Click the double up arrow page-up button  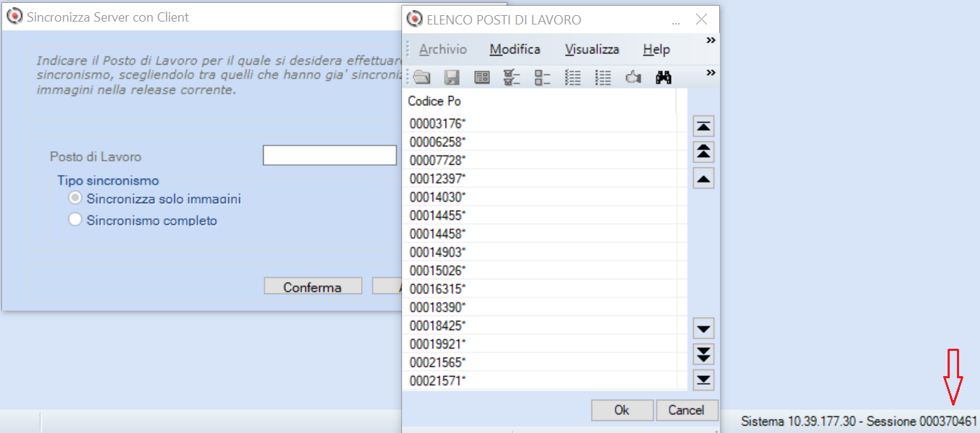[703, 152]
